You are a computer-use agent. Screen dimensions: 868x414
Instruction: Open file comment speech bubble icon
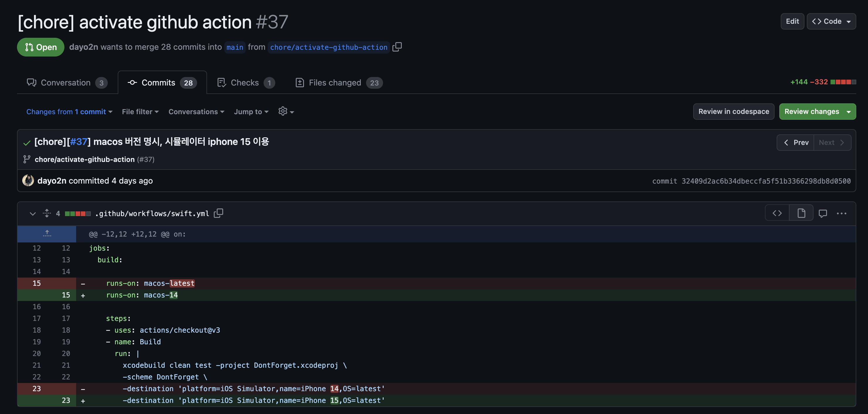tap(823, 213)
